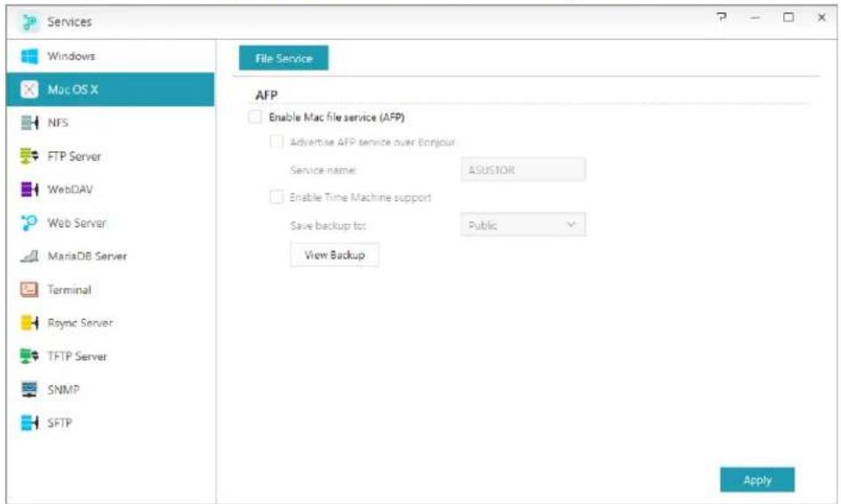Click the SNMP icon
Screen dimensions: 841x504
point(29,389)
